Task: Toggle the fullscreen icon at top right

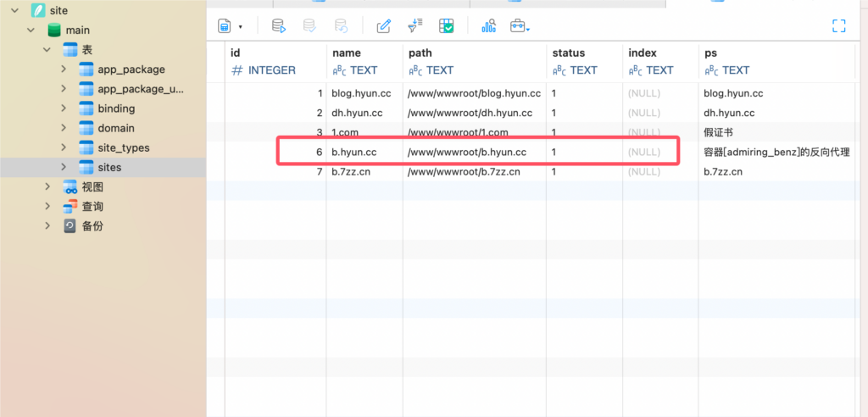Action: click(838, 26)
